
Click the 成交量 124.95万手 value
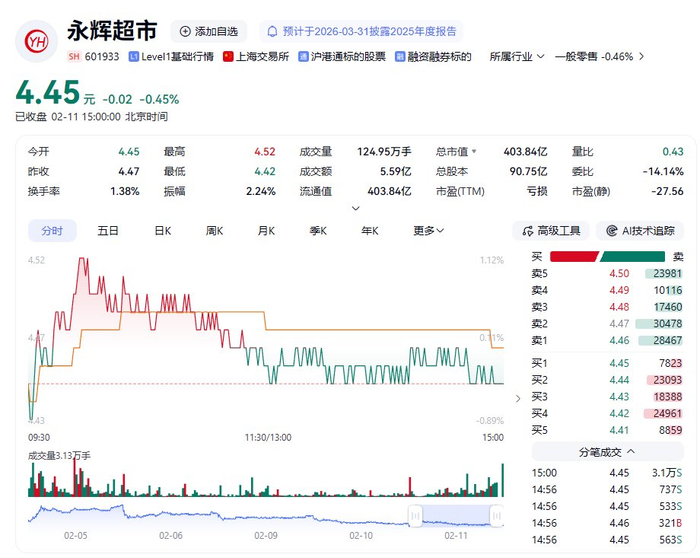tap(384, 152)
